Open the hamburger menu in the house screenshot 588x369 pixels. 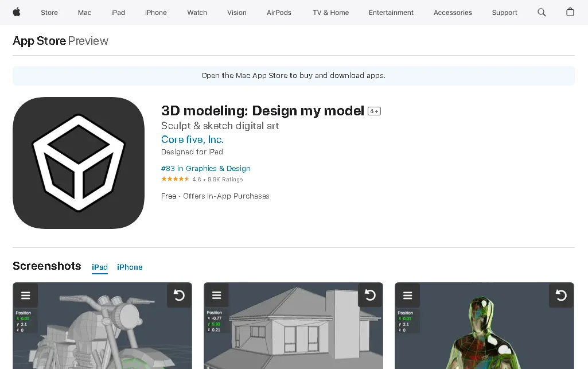pyautogui.click(x=216, y=295)
